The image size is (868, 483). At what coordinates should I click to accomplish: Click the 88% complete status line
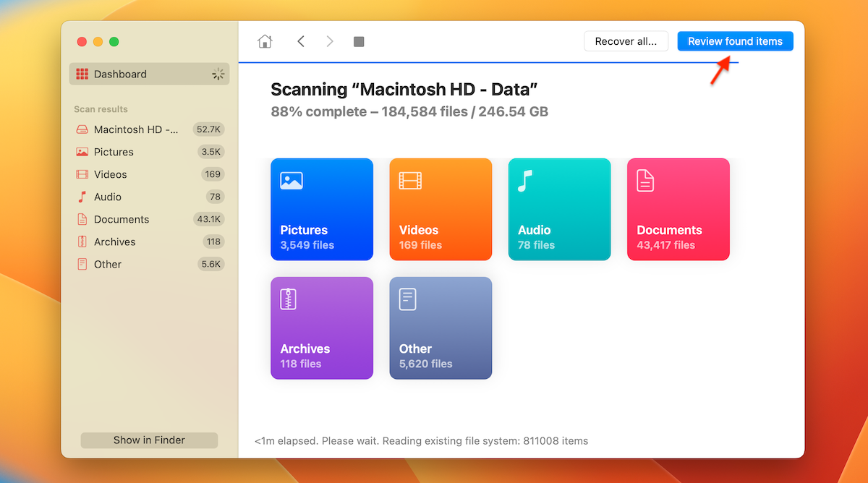[409, 112]
